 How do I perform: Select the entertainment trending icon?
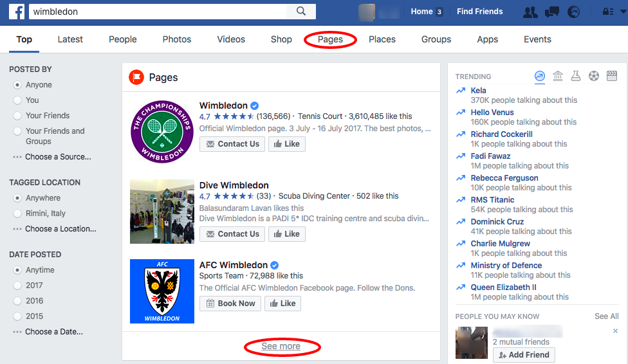pos(612,76)
